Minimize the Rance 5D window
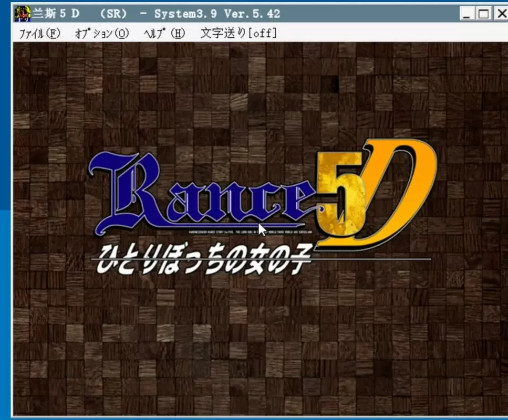 pos(467,14)
